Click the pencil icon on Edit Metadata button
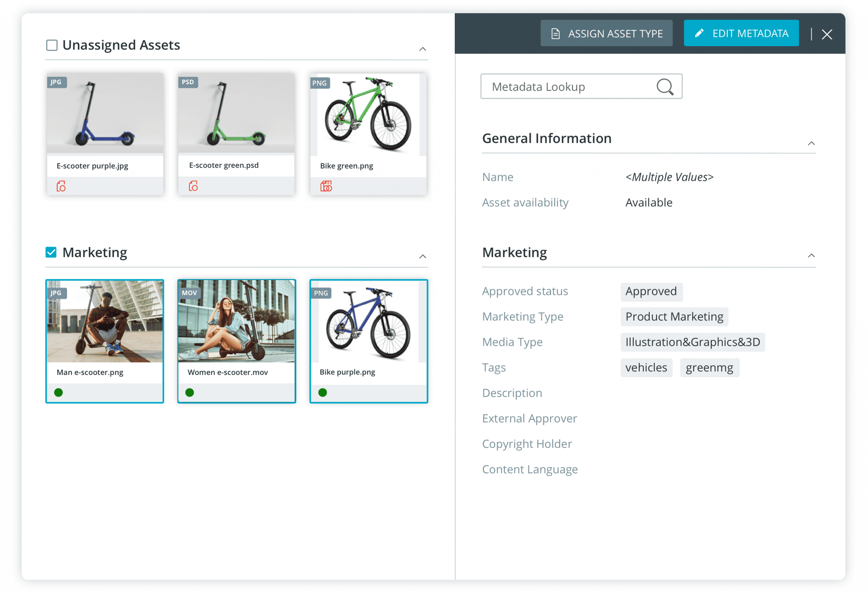Viewport: 868px width, 594px height. 699,33
